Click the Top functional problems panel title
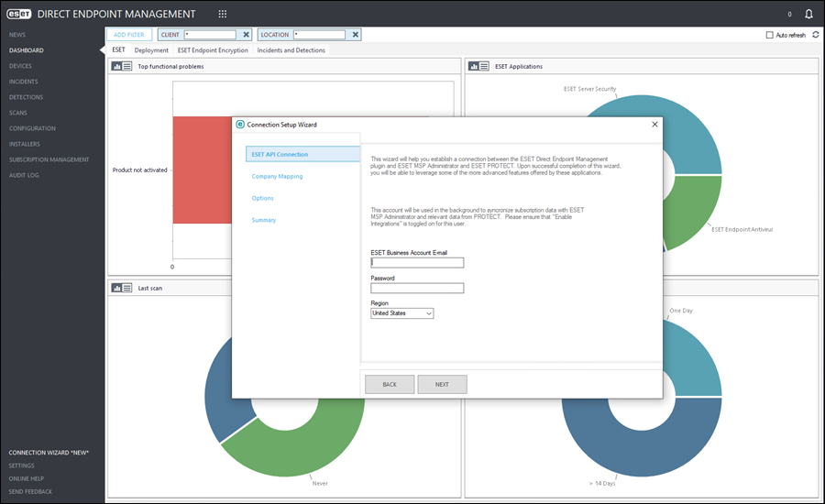Viewport: 825px width, 504px height. pyautogui.click(x=170, y=66)
